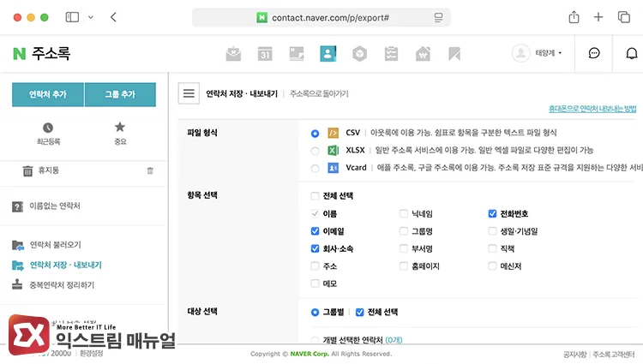
Task: Click the Safari address bar
Action: 321,18
